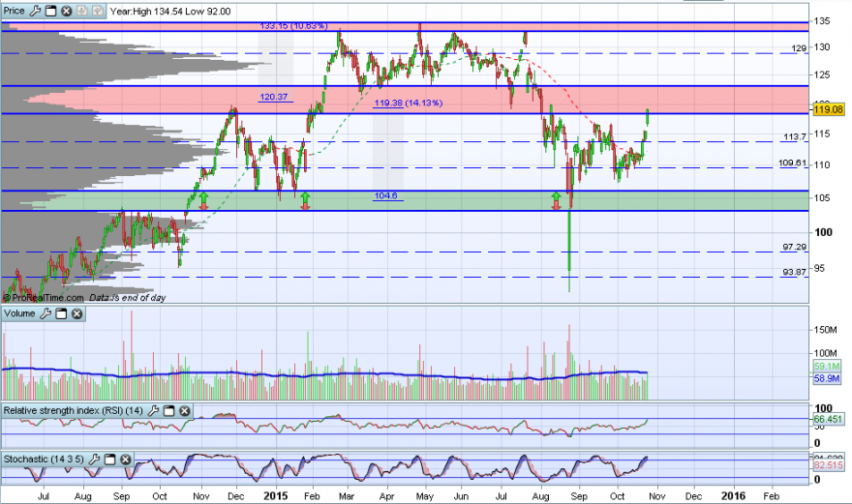Click the May label on time axis
Viewport: 852px width, 504px height.
pos(424,496)
